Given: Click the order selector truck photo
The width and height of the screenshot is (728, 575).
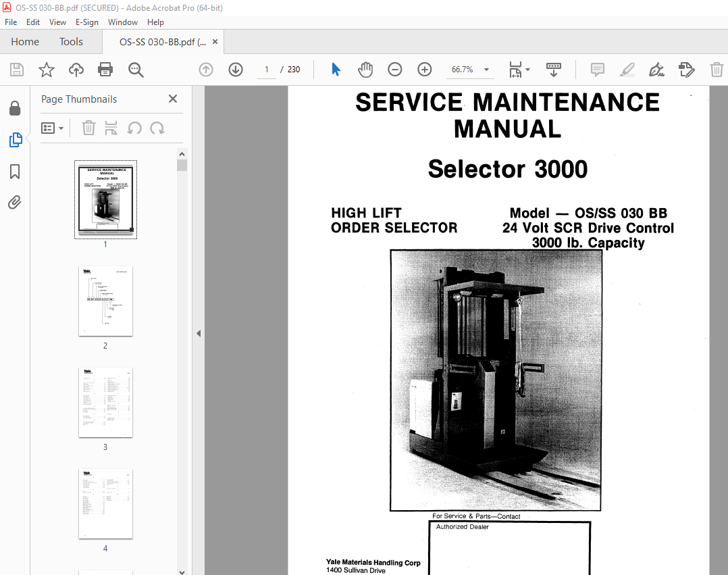Looking at the screenshot, I should coord(496,380).
